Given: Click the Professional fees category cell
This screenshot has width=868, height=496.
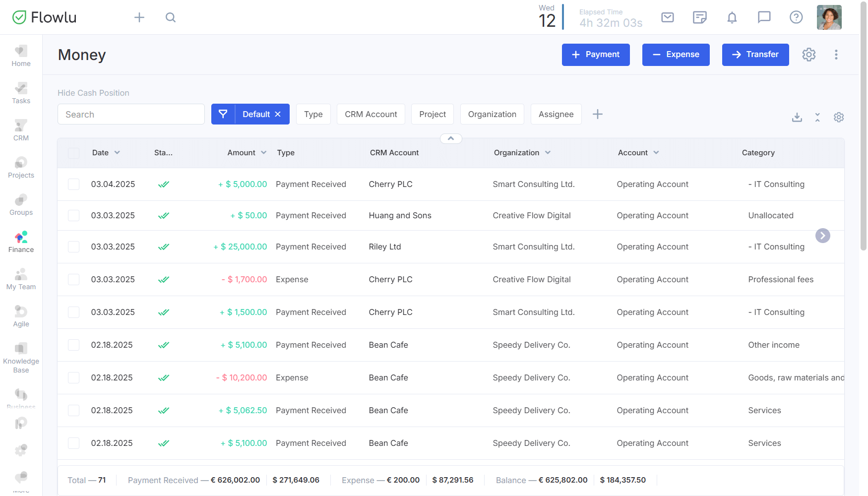Looking at the screenshot, I should click(x=781, y=279).
